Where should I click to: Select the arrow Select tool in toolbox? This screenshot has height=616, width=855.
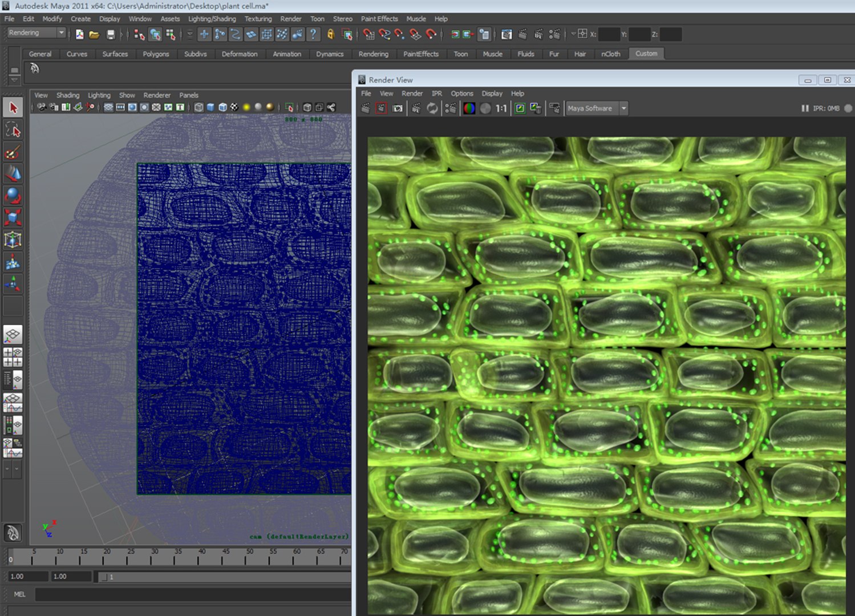pyautogui.click(x=13, y=107)
